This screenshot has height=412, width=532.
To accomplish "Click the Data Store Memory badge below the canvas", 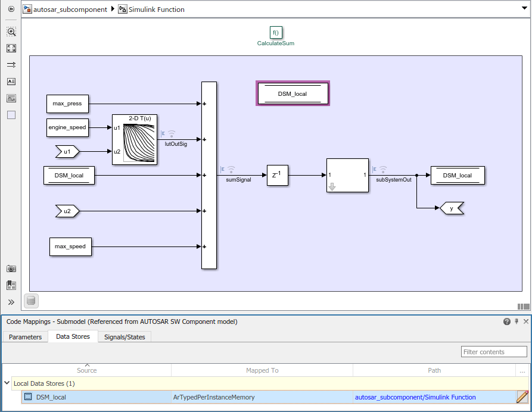I will [x=30, y=301].
